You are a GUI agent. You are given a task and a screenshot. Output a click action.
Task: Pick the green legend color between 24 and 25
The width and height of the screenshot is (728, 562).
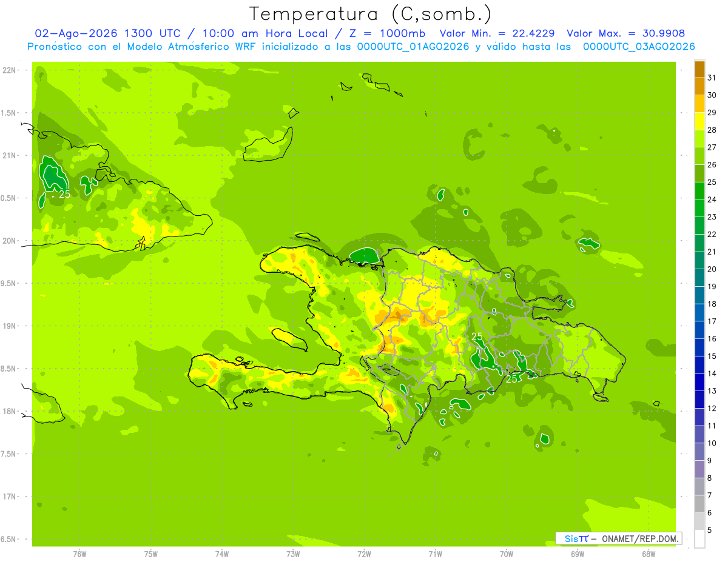pos(699,191)
